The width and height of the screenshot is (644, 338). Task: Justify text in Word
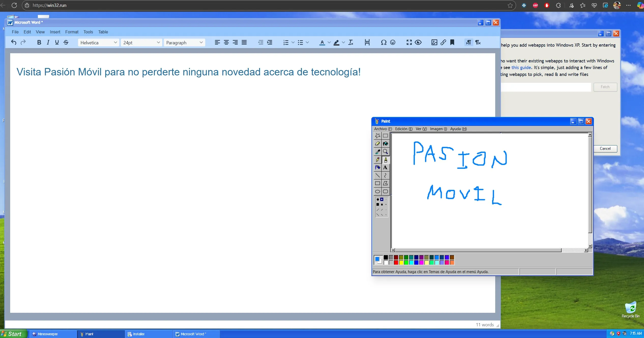pyautogui.click(x=244, y=42)
